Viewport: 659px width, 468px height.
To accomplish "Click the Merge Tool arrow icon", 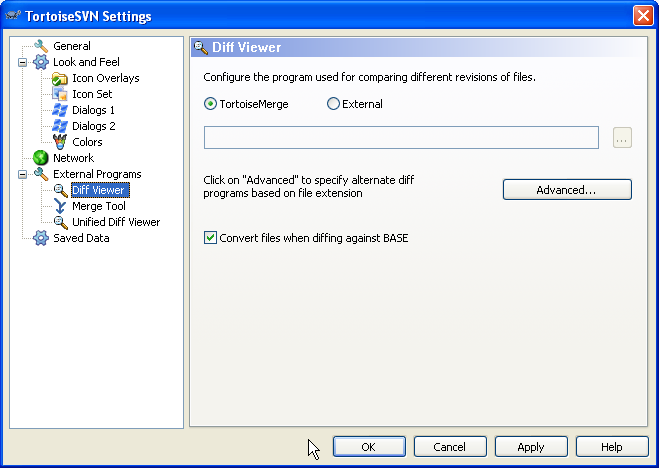I will pos(60,206).
